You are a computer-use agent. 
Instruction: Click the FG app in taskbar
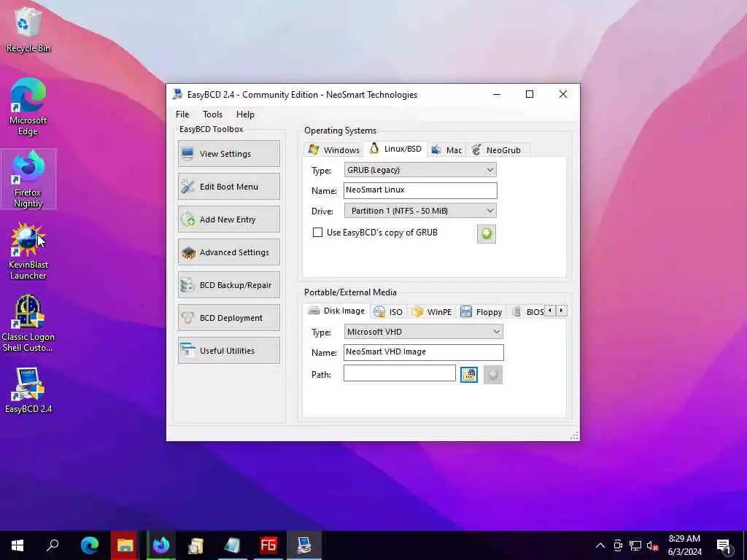click(x=268, y=545)
